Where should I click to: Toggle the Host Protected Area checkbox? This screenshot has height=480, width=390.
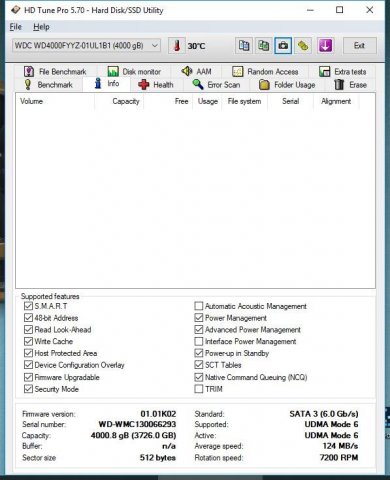point(28,353)
